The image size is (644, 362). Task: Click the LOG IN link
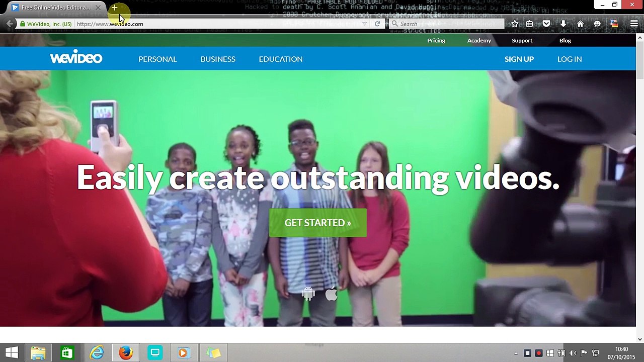tap(570, 59)
